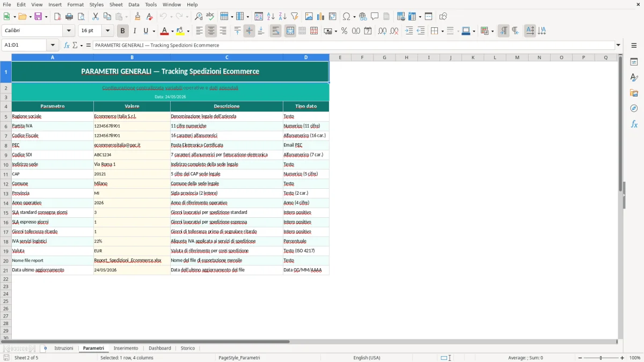Click the Undo arrow

tap(163, 17)
